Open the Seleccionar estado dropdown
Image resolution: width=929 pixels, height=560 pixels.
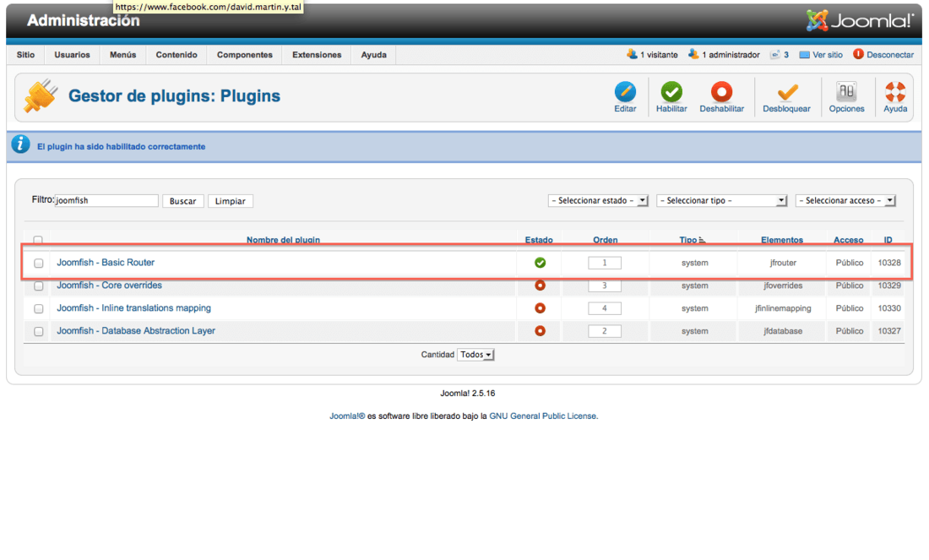click(x=598, y=201)
